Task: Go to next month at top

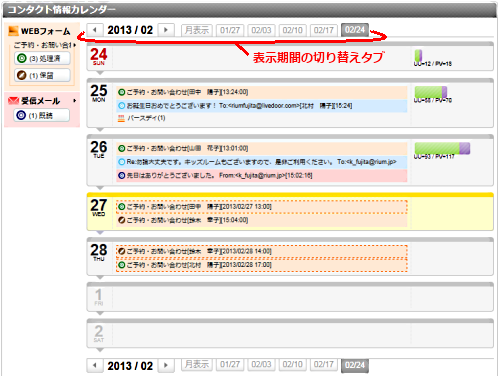Action: click(166, 30)
